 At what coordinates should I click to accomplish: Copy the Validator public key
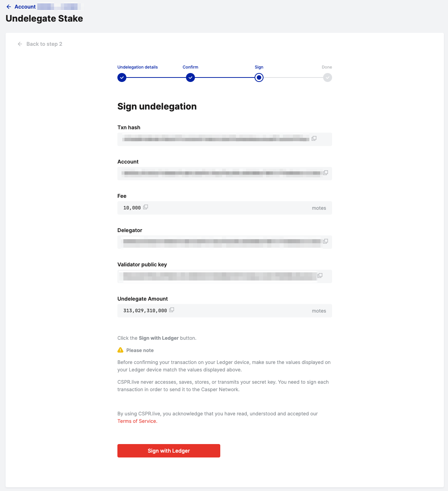pyautogui.click(x=320, y=275)
